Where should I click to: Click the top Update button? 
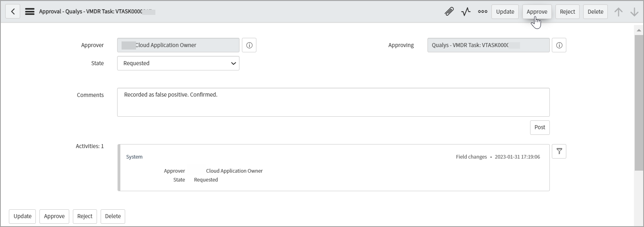(x=505, y=12)
